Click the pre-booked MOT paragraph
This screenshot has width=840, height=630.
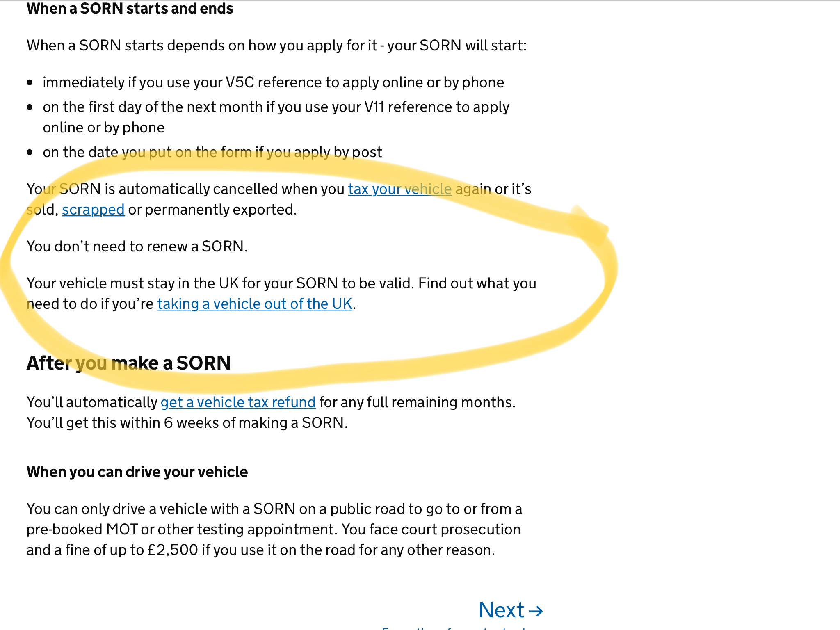pyautogui.click(x=273, y=530)
